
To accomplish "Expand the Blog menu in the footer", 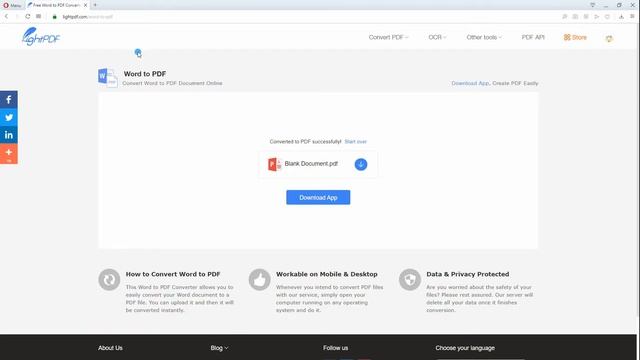I will coord(219,348).
